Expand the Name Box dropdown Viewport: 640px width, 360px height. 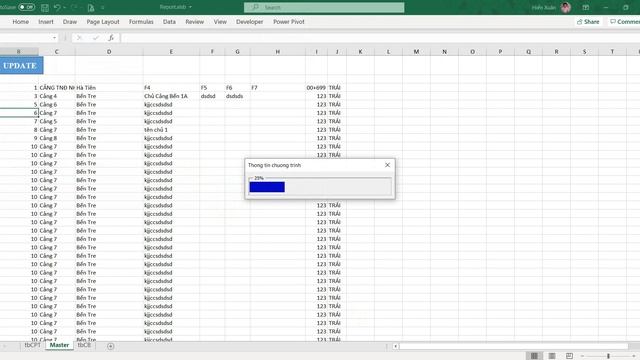(x=54, y=38)
